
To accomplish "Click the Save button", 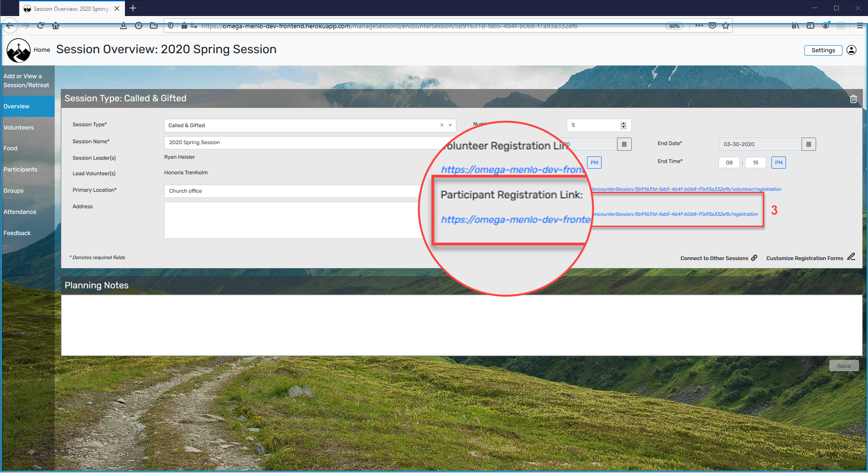I will point(844,366).
